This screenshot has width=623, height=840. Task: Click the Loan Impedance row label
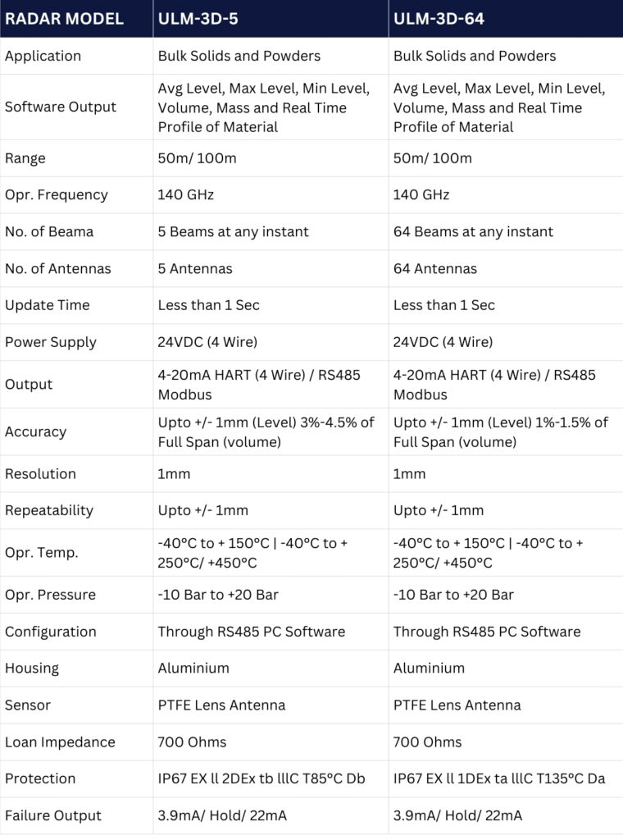[60, 742]
